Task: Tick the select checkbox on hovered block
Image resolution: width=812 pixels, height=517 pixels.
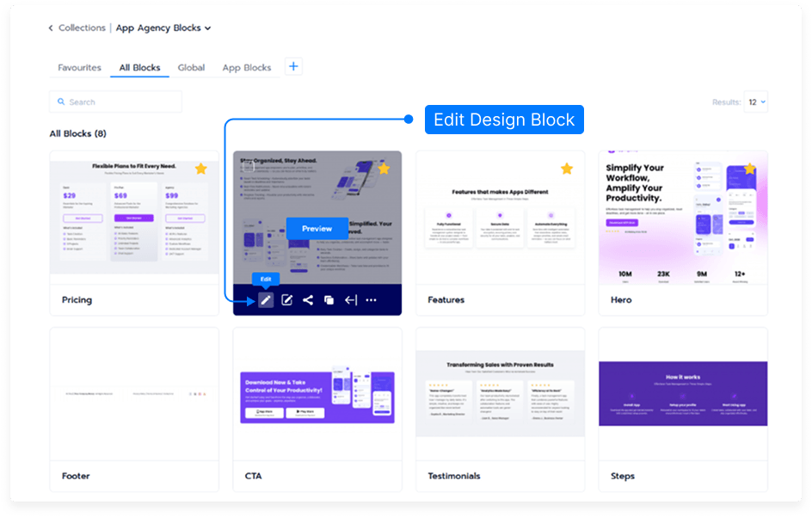Action: 248,167
